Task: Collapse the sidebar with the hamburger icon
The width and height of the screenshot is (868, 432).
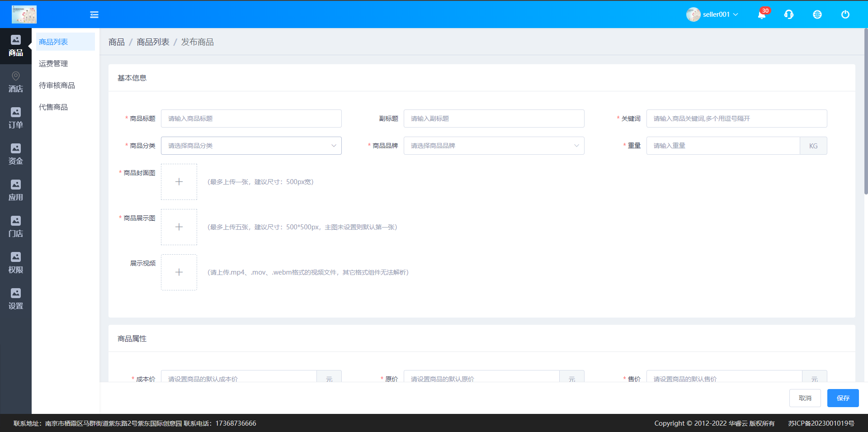Action: 94,14
